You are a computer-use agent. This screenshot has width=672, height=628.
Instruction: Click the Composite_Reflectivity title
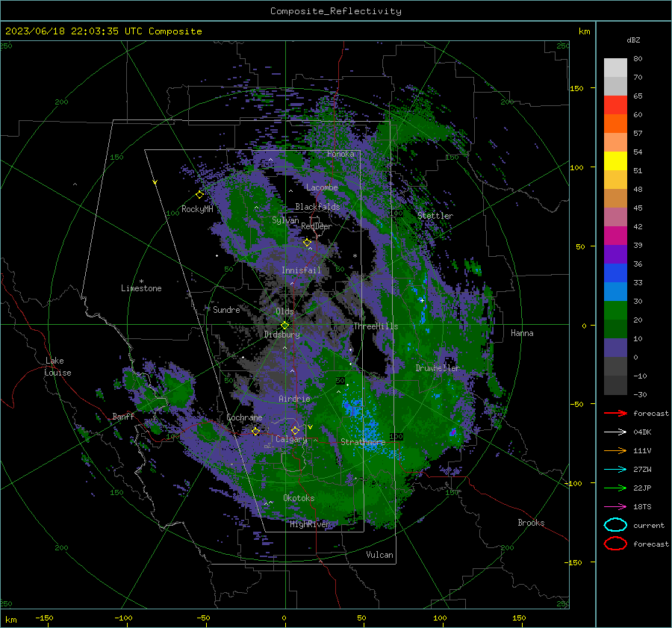[336, 11]
